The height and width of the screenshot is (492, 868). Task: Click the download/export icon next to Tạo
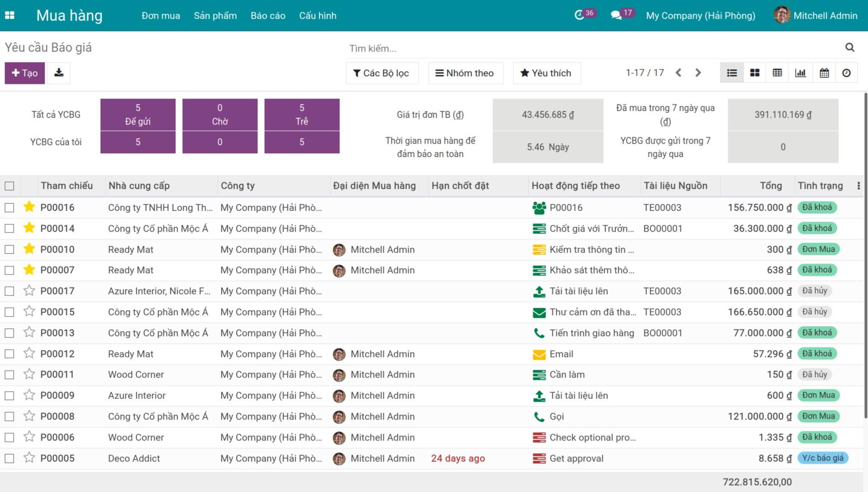(59, 73)
